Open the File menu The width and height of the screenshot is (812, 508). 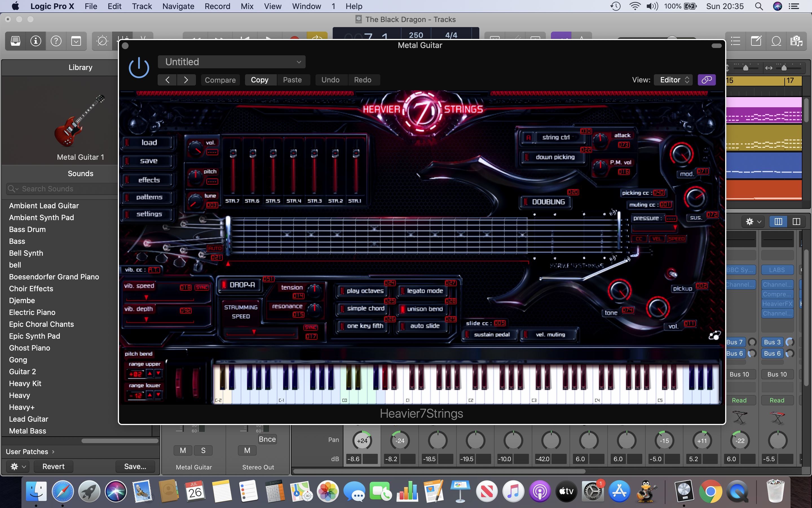point(91,6)
